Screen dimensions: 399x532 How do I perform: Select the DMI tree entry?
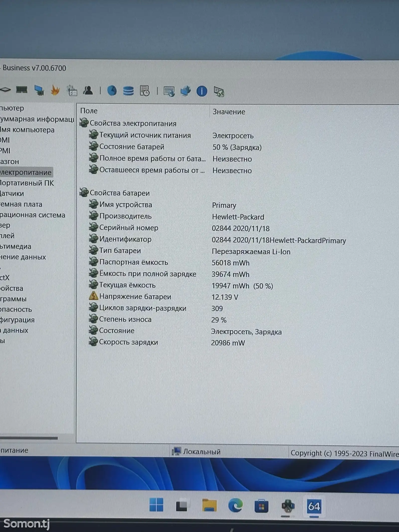(5, 140)
